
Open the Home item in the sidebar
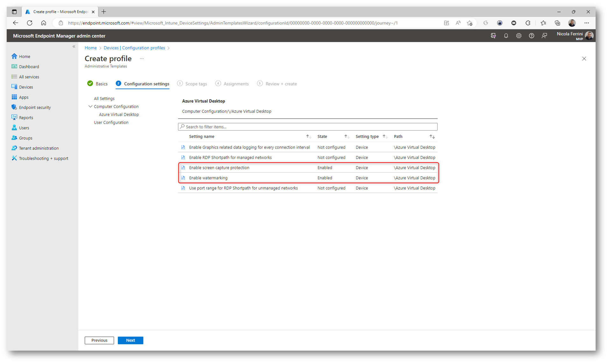(21, 56)
